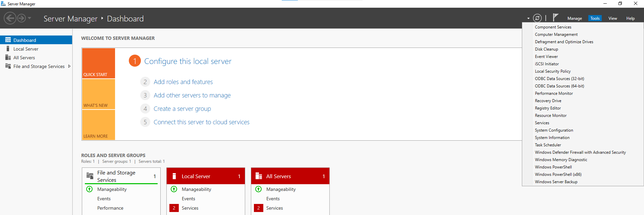644x215 pixels.
Task: Click the Dashboard sidebar icon
Action: 8,40
